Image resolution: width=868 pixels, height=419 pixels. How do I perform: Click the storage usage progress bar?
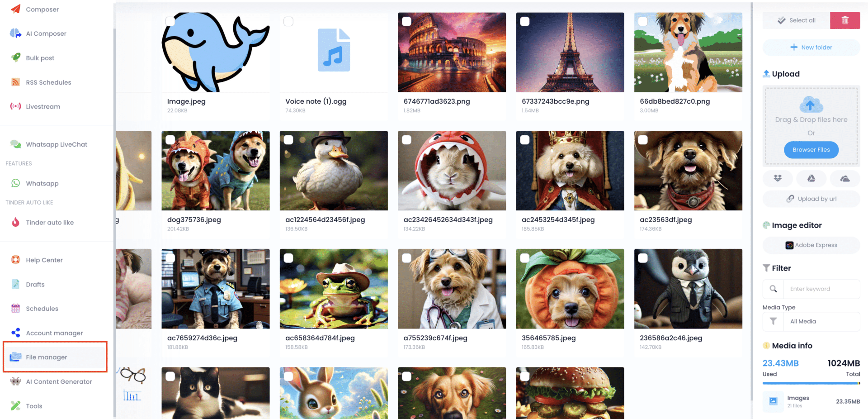(x=811, y=383)
